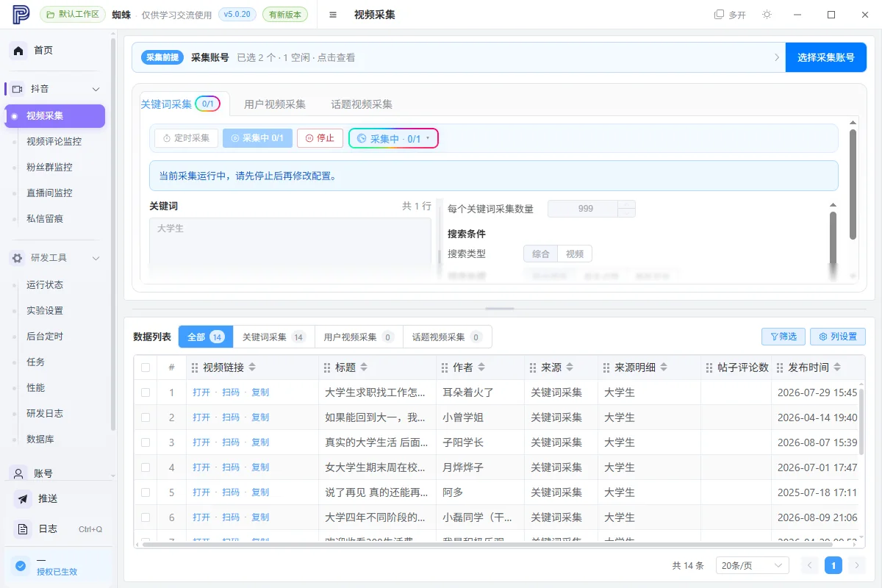Select 话题视频采集 0 data list filter
This screenshot has width=882, height=588.
click(x=447, y=337)
